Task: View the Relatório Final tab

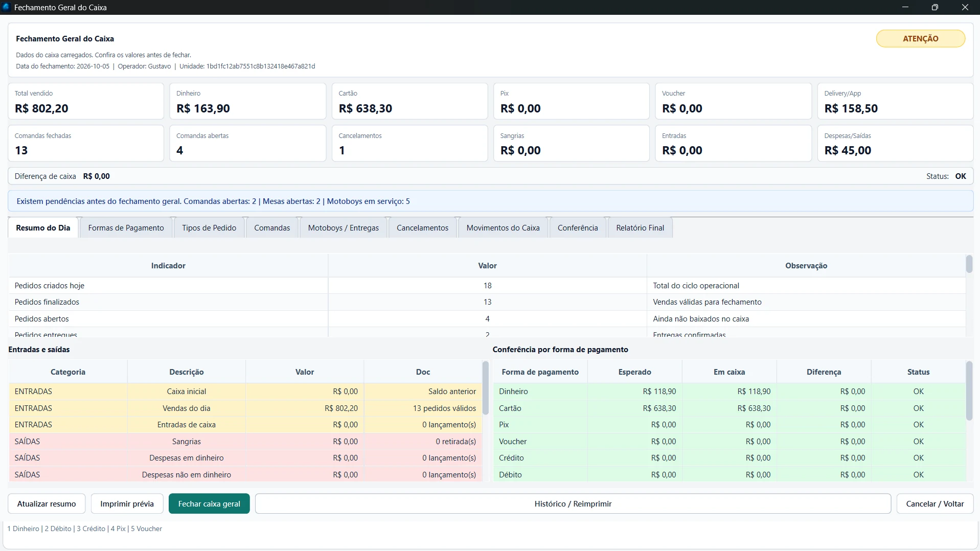Action: [640, 228]
